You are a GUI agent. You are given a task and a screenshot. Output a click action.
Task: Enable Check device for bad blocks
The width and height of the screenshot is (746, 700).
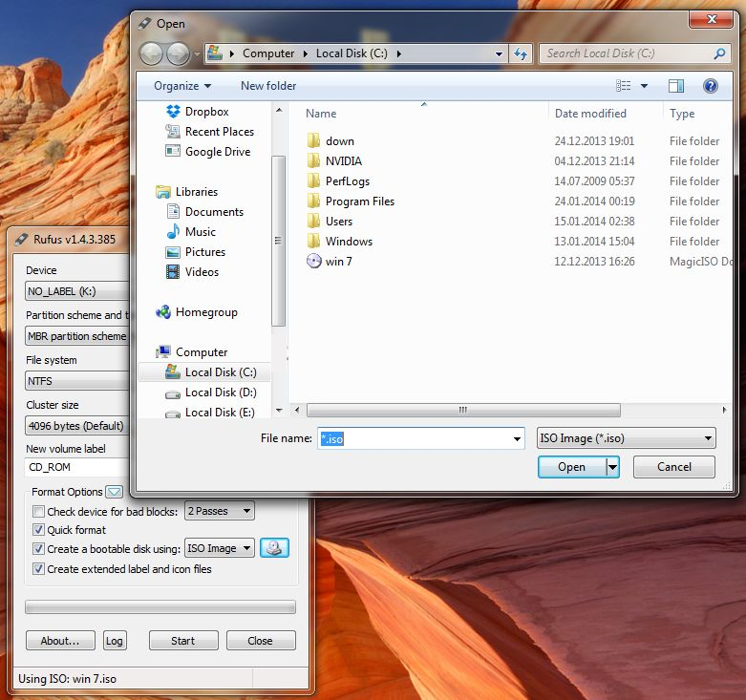click(39, 512)
